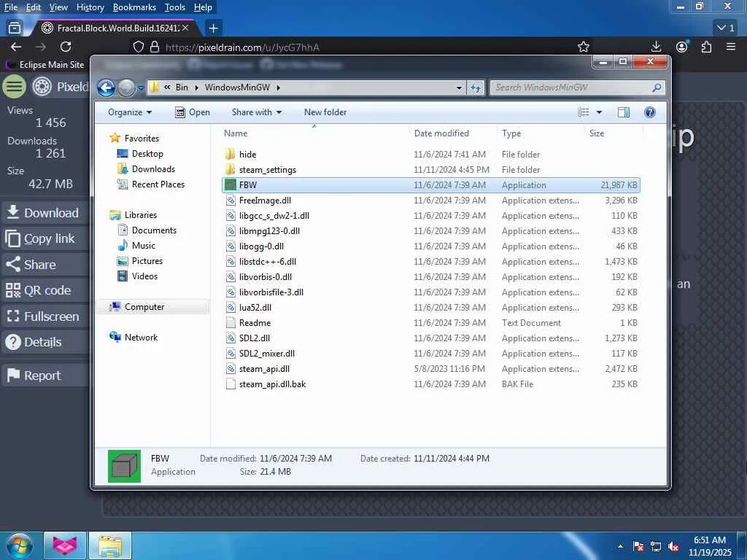Screen dimensions: 747x560
Task: Reload the browser page
Action: pyautogui.click(x=66, y=47)
